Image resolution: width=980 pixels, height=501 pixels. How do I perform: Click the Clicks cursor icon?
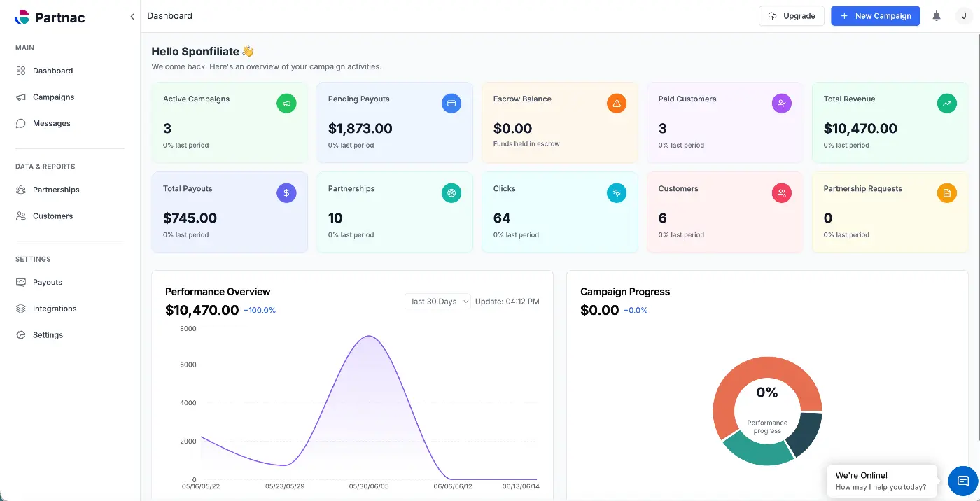(617, 193)
